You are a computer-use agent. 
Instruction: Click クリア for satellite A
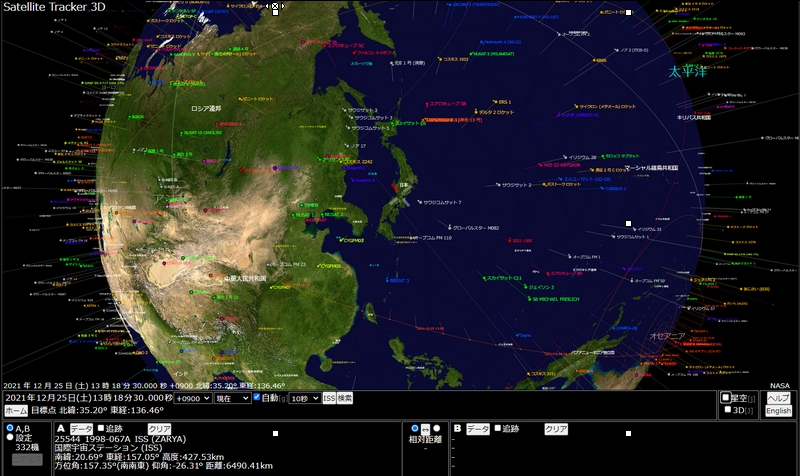tap(159, 429)
